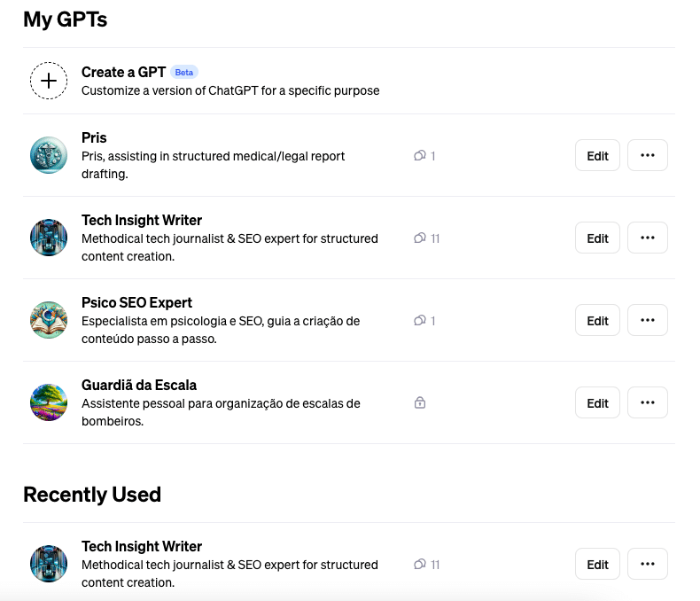Open the three-dot menu for Psico SEO Expert

[647, 320]
